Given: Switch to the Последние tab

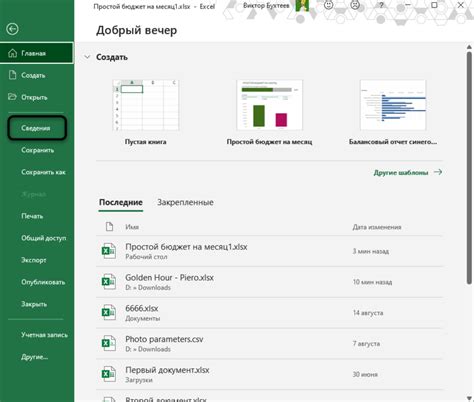Looking at the screenshot, I should pyautogui.click(x=121, y=202).
